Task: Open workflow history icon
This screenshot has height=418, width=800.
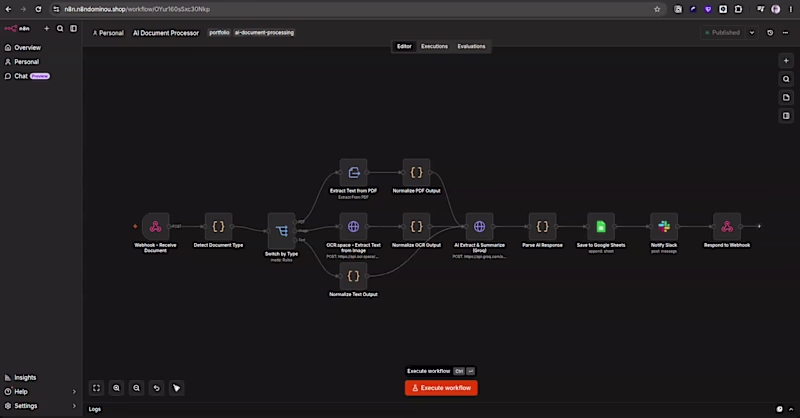Action: (x=770, y=33)
